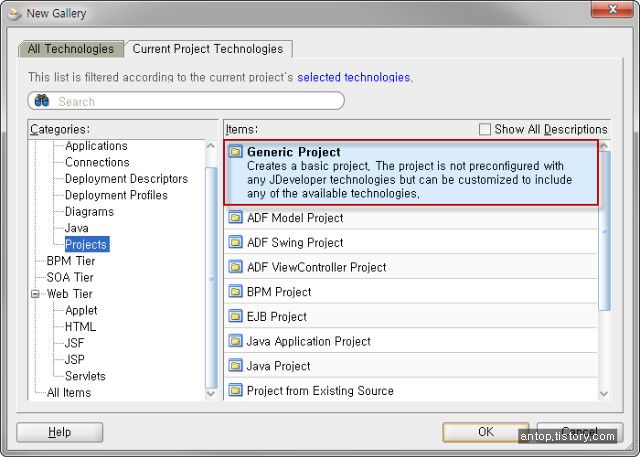
Task: Open the selected technologies link
Action: coord(353,77)
